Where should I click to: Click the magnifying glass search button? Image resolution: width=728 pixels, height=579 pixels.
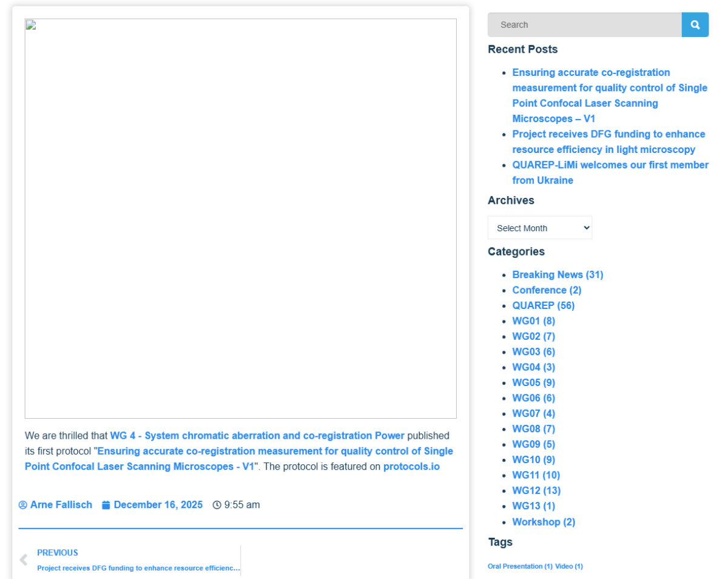[x=695, y=25]
